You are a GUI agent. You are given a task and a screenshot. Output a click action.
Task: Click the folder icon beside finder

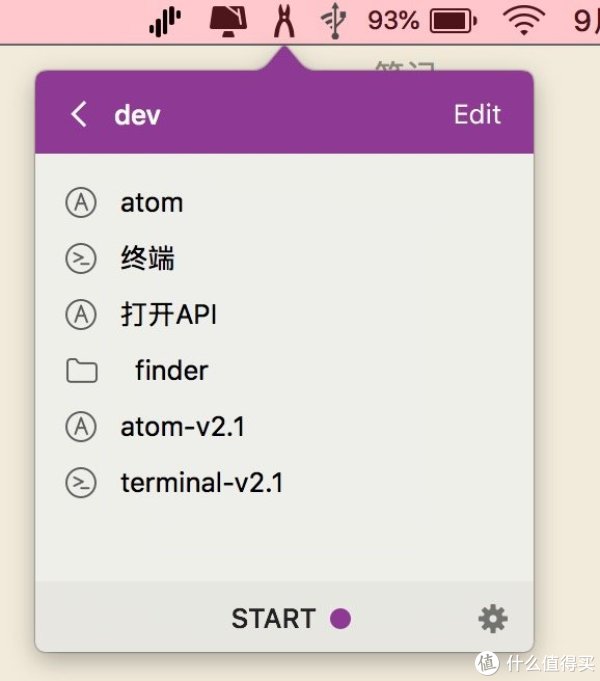pos(80,372)
